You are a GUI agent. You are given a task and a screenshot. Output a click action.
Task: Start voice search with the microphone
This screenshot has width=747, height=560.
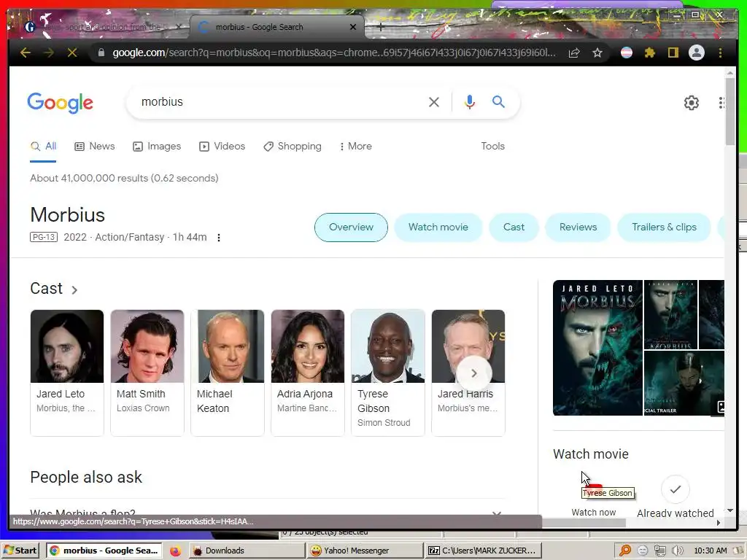point(469,102)
